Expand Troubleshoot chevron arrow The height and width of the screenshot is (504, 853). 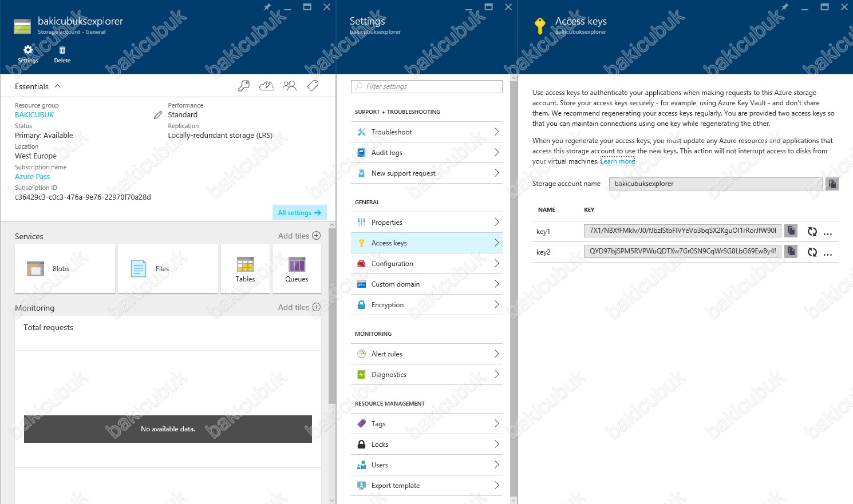point(496,132)
